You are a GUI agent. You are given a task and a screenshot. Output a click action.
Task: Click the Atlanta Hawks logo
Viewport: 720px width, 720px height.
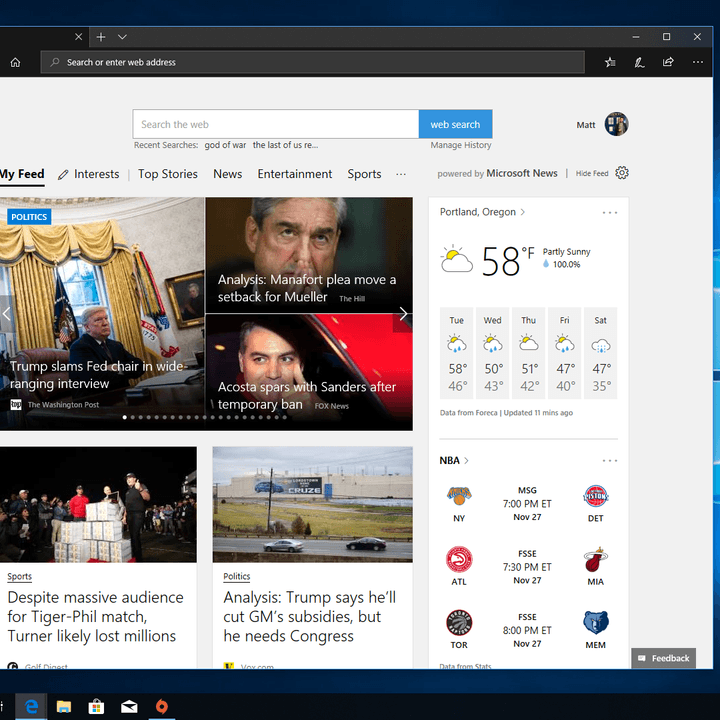click(459, 559)
